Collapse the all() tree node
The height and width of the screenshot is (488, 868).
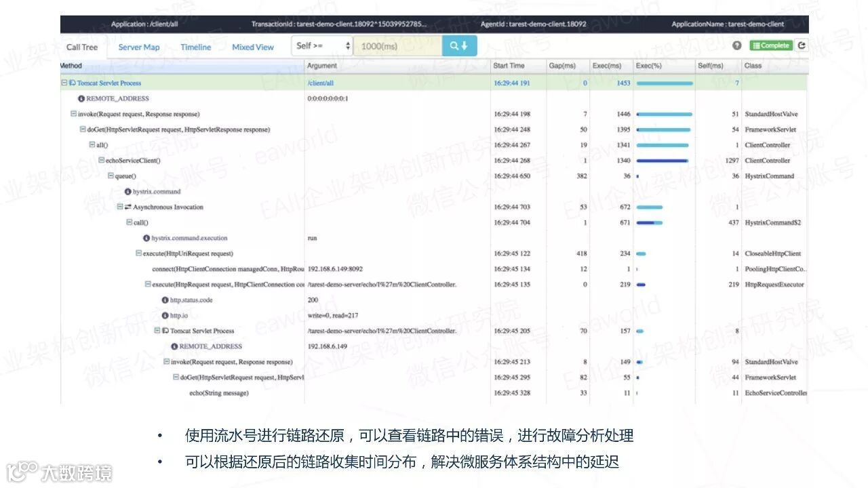coord(92,145)
